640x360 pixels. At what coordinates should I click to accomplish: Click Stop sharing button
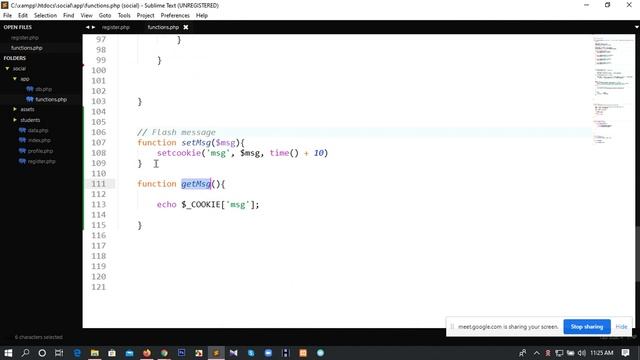pyautogui.click(x=587, y=327)
